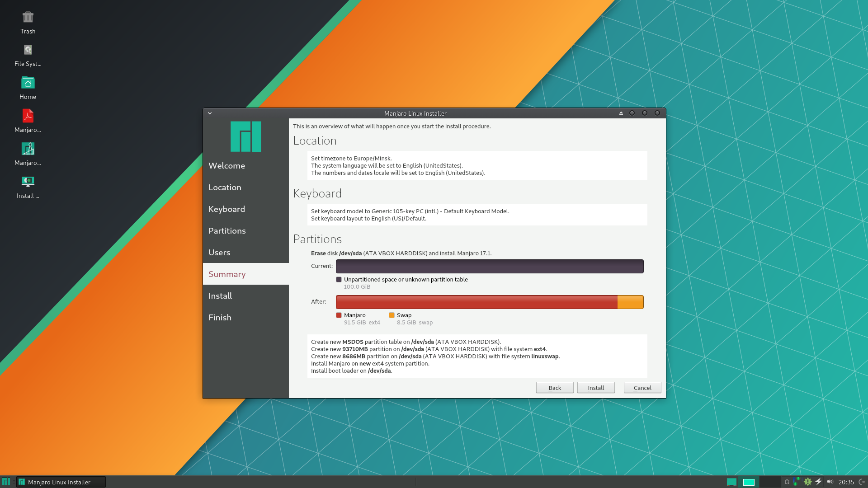Open the Manjaro start menu icon
Image resolution: width=868 pixels, height=488 pixels.
pyautogui.click(x=6, y=482)
